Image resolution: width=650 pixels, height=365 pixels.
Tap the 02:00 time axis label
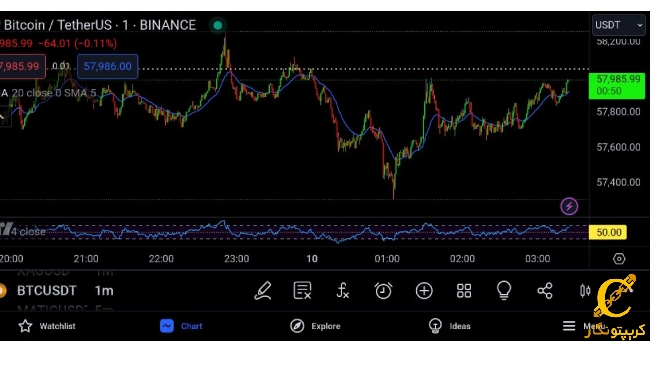click(462, 259)
